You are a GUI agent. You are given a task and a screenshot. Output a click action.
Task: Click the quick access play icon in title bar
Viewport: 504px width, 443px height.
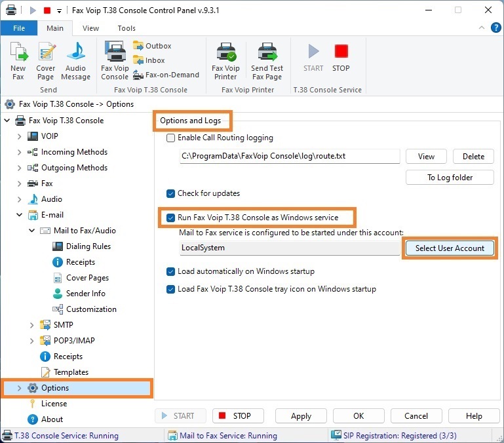(33, 10)
